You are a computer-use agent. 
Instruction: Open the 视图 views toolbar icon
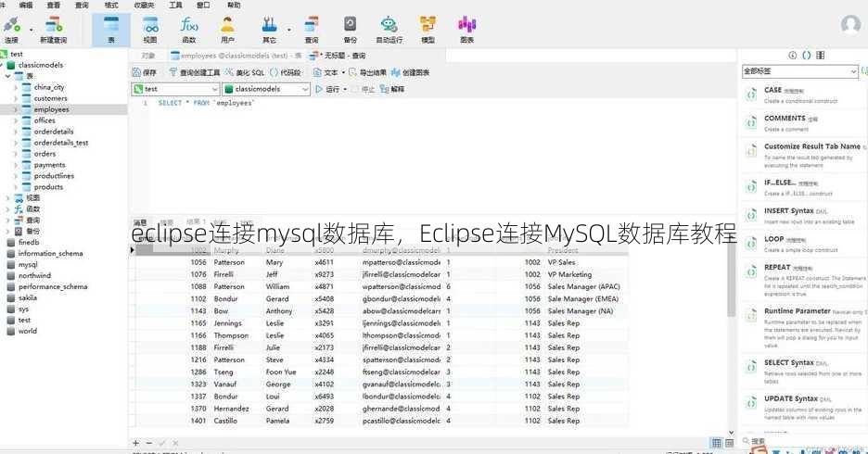(x=150, y=30)
